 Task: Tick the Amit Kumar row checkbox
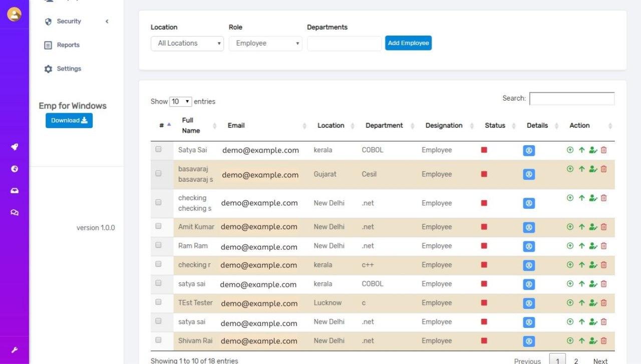159,226
